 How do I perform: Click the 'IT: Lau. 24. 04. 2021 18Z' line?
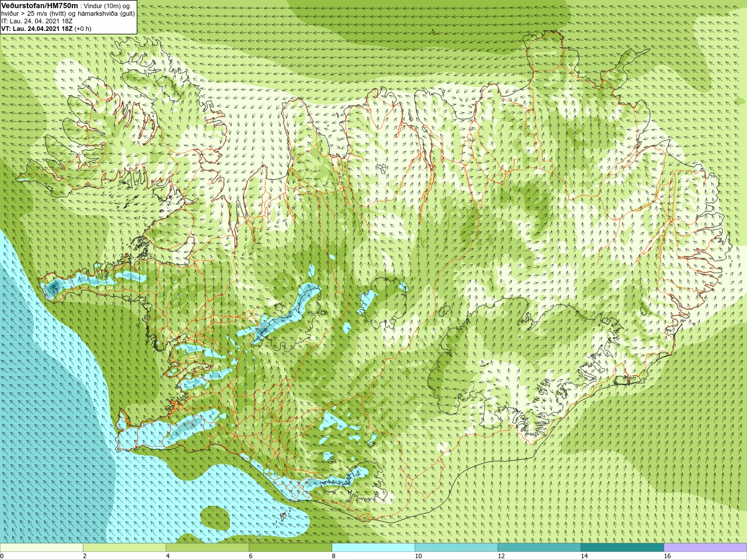tap(37, 21)
